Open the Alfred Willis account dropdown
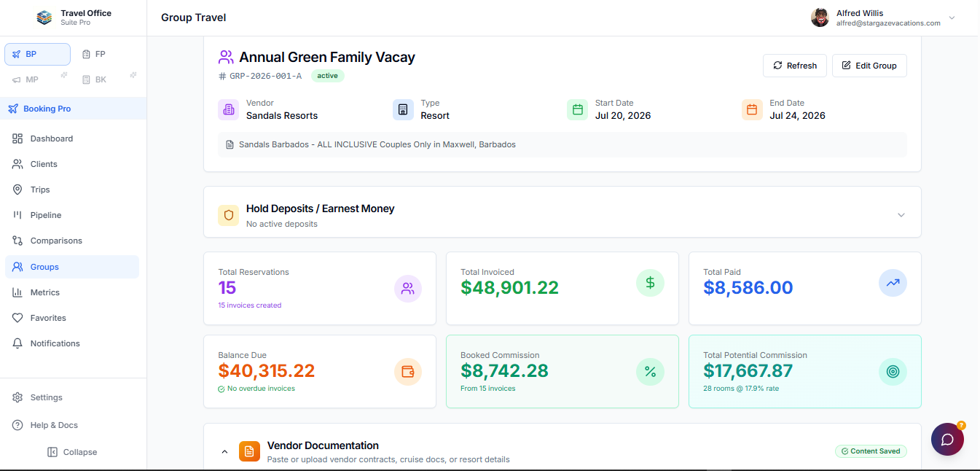Screen dimensions: 980x471 coord(952,17)
